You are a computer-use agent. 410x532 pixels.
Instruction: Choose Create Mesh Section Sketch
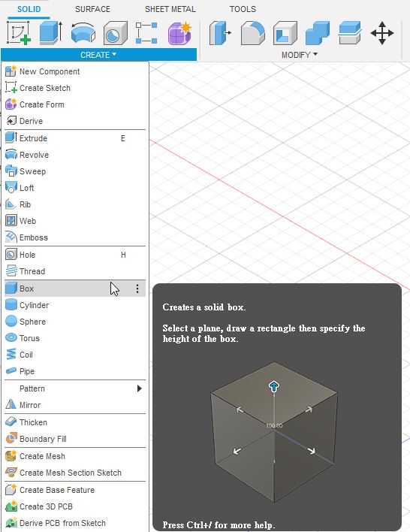[75, 473]
